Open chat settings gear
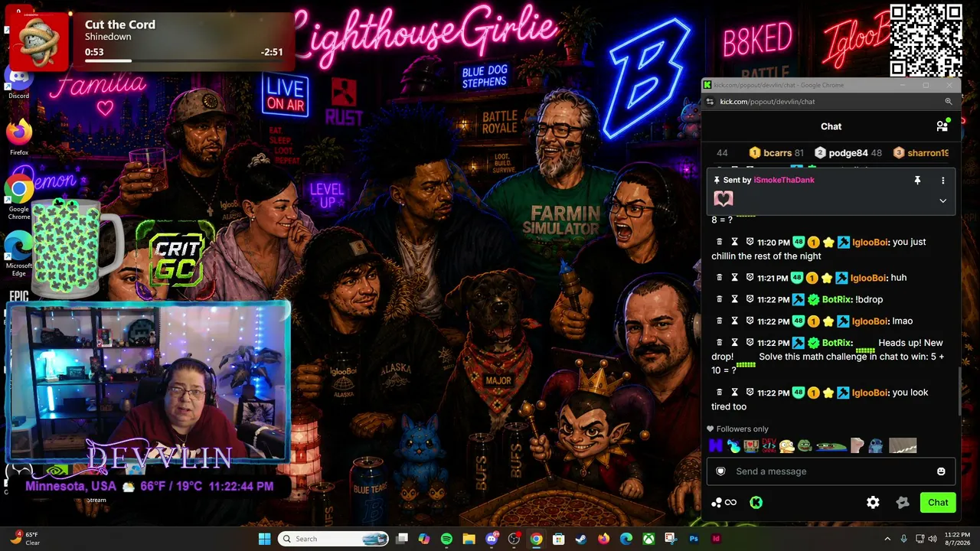 (873, 503)
